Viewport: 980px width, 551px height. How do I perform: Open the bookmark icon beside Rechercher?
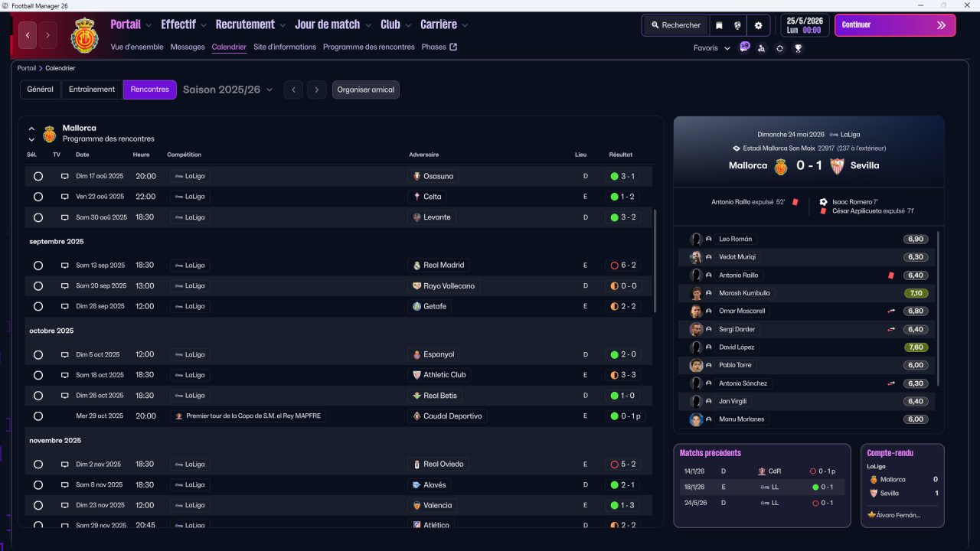point(719,25)
